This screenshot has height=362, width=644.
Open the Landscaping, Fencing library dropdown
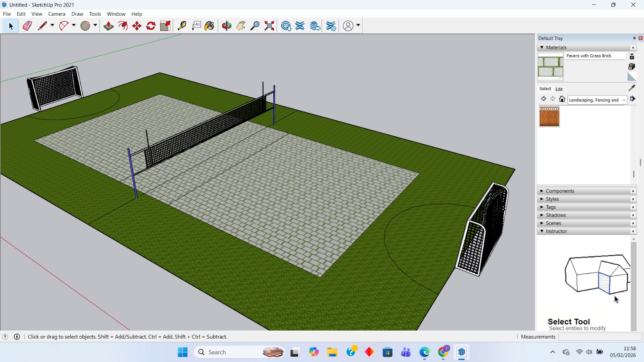597,100
